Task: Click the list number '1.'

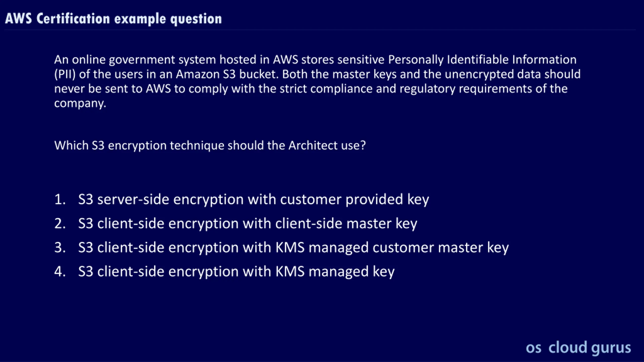Action: (x=60, y=199)
